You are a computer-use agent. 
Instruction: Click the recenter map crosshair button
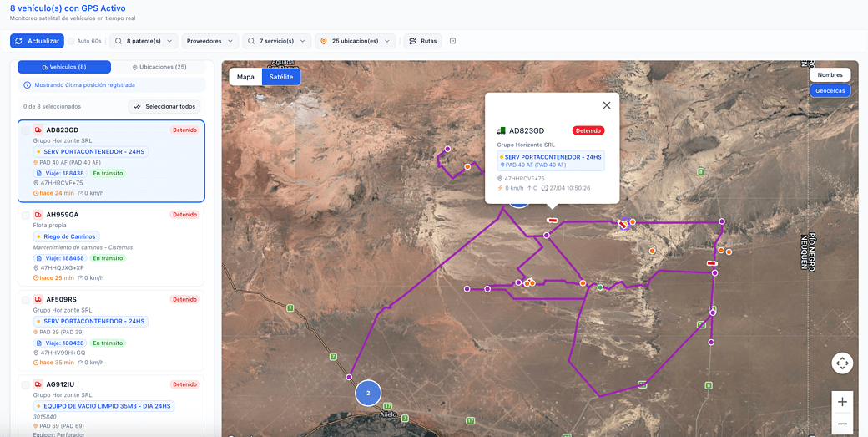[842, 363]
